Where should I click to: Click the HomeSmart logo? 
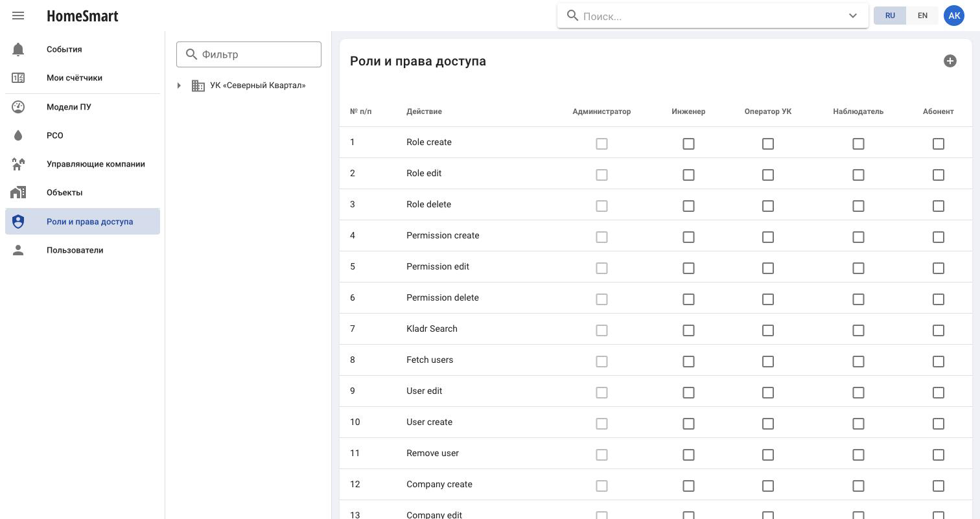click(82, 16)
